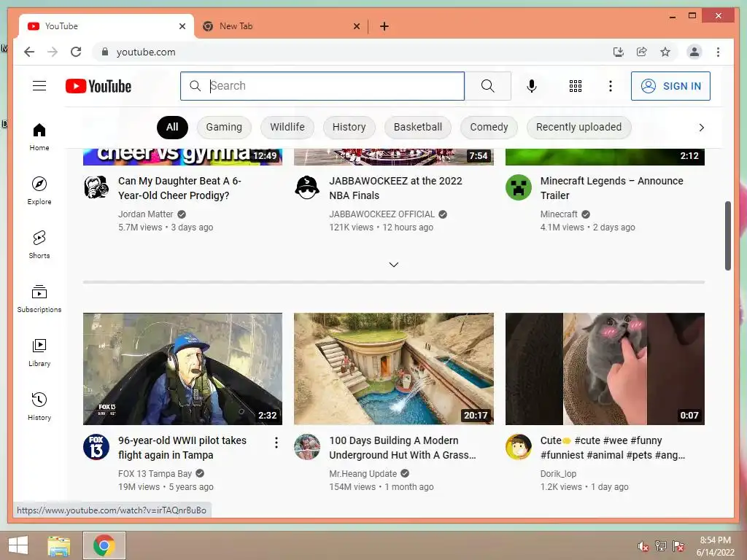Open History in the sidebar
This screenshot has height=560, width=747.
pyautogui.click(x=39, y=407)
